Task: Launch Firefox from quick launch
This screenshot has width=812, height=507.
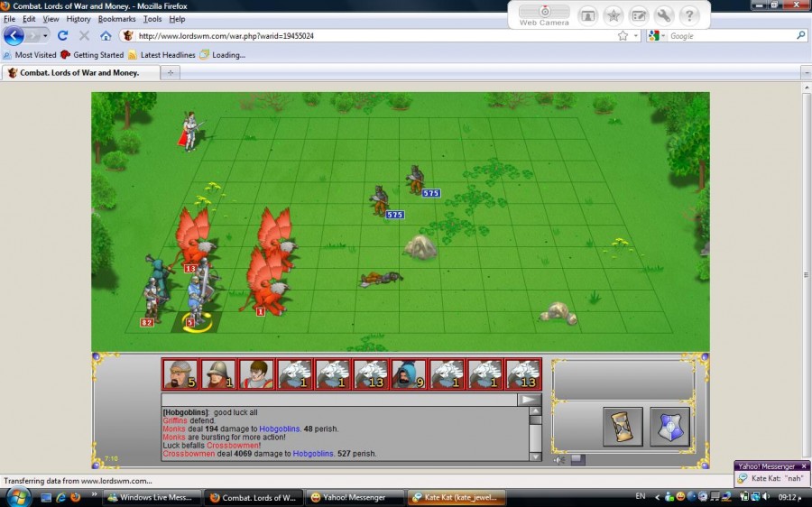Action: (x=76, y=497)
